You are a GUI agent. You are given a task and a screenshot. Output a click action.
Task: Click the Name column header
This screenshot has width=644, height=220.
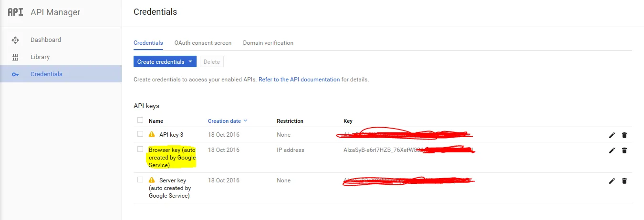[x=156, y=121]
